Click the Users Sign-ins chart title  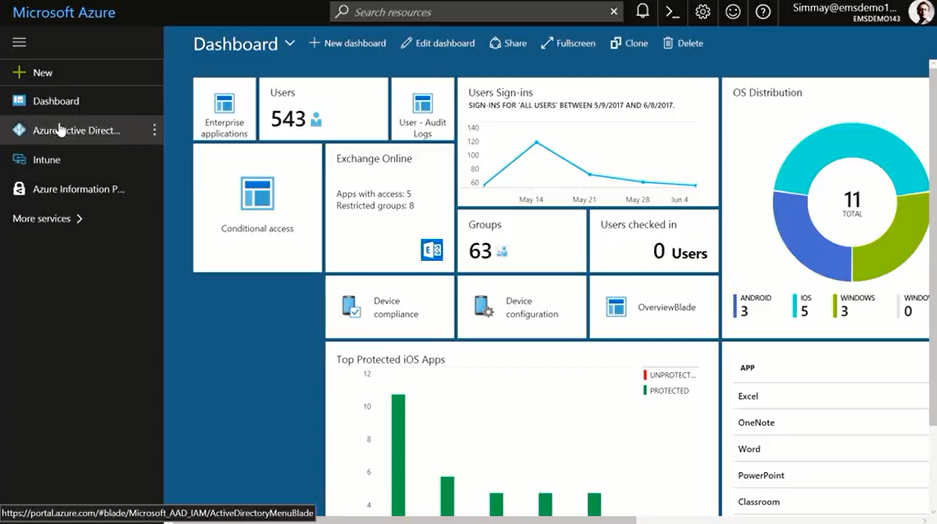(500, 93)
